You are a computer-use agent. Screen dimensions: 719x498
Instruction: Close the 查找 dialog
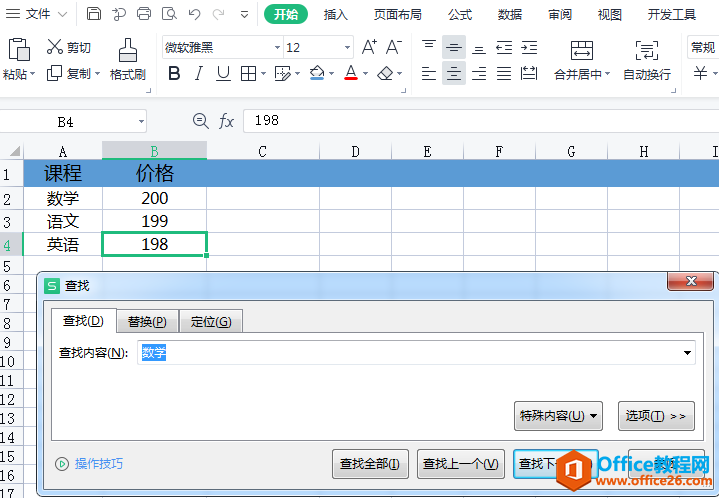pos(690,281)
